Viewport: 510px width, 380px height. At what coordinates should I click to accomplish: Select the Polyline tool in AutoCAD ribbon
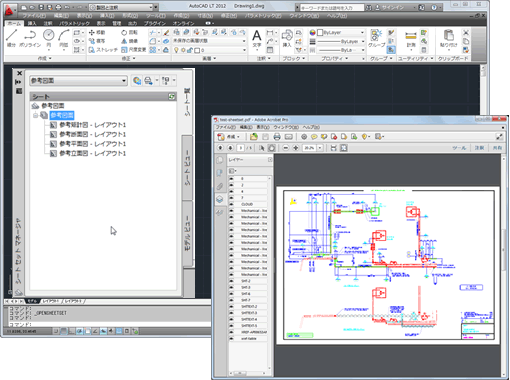pos(30,38)
